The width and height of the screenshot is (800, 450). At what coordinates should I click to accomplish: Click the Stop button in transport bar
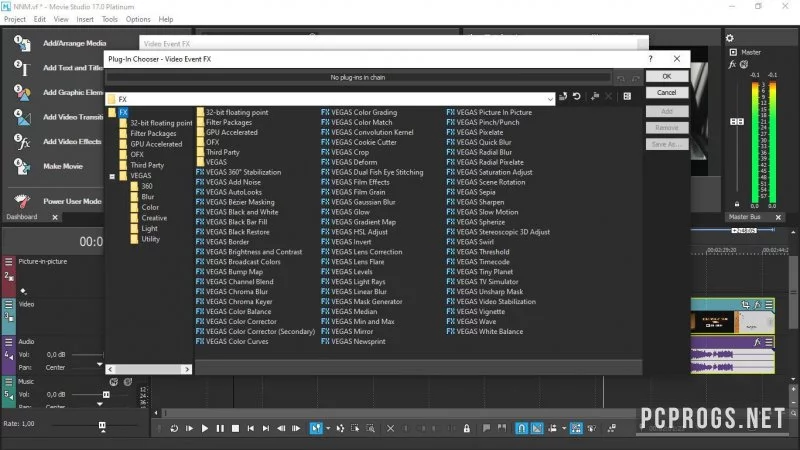point(235,429)
